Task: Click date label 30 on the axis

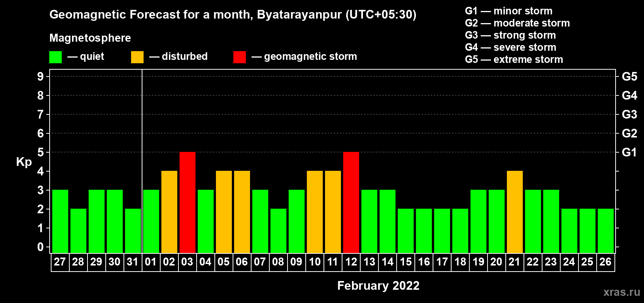Action: click(x=114, y=262)
